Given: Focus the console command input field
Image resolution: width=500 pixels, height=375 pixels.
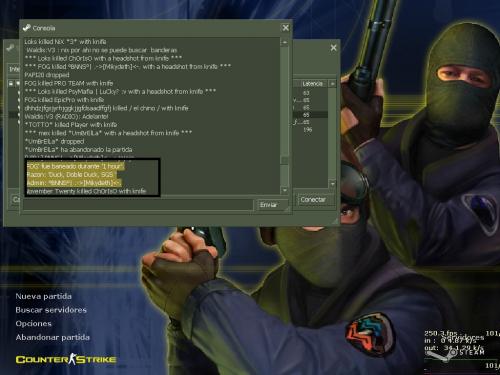Looking at the screenshot, I should pos(138,205).
